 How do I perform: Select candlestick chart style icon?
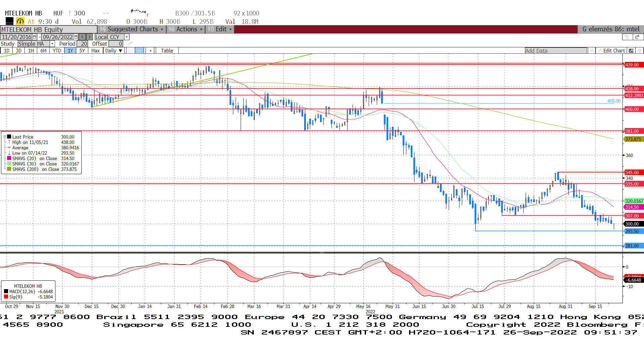[139, 51]
